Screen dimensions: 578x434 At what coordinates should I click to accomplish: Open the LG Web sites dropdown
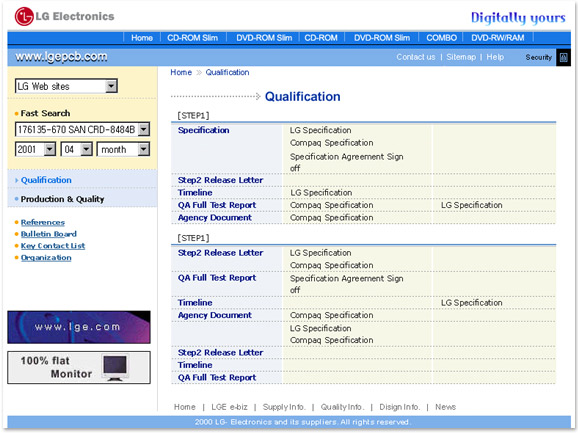coord(66,86)
